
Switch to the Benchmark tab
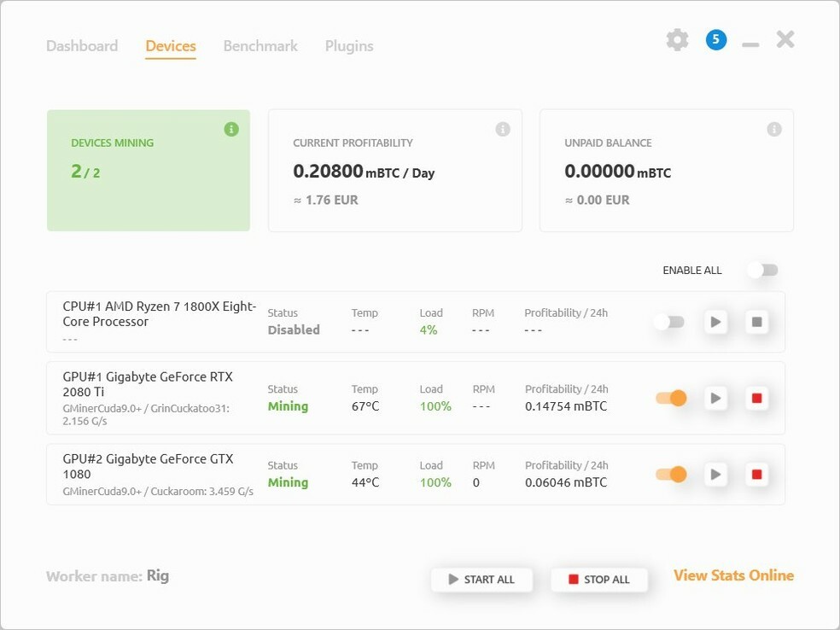[x=260, y=45]
